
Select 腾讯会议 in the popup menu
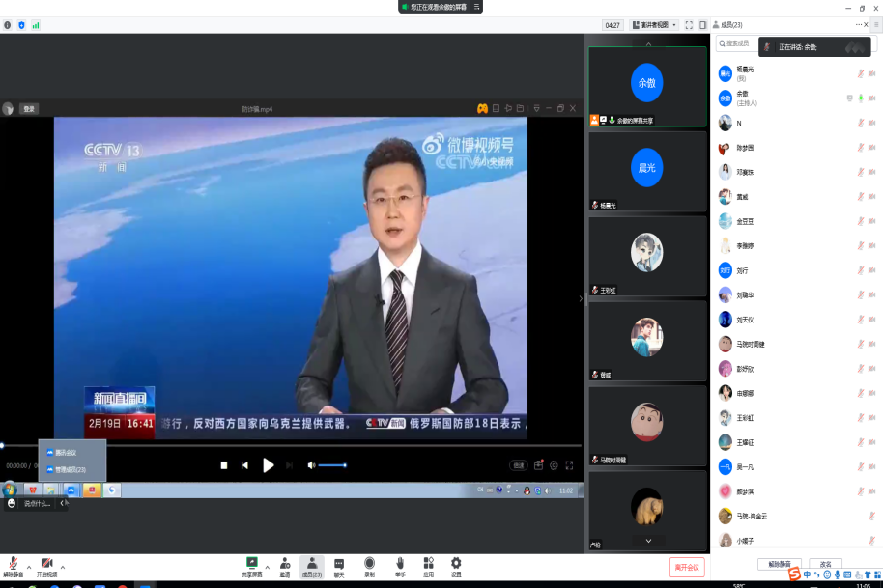[66, 452]
